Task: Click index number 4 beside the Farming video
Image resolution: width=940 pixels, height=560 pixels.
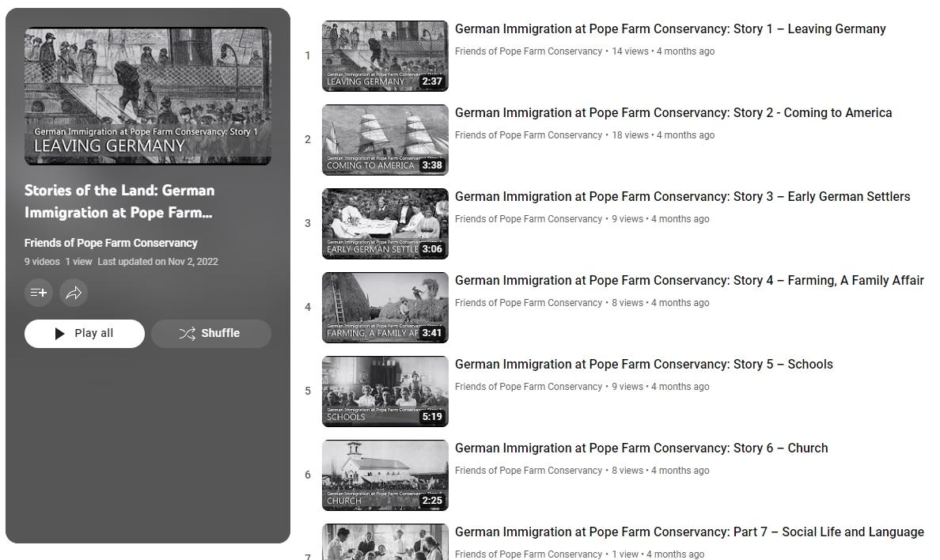Action: click(x=308, y=308)
